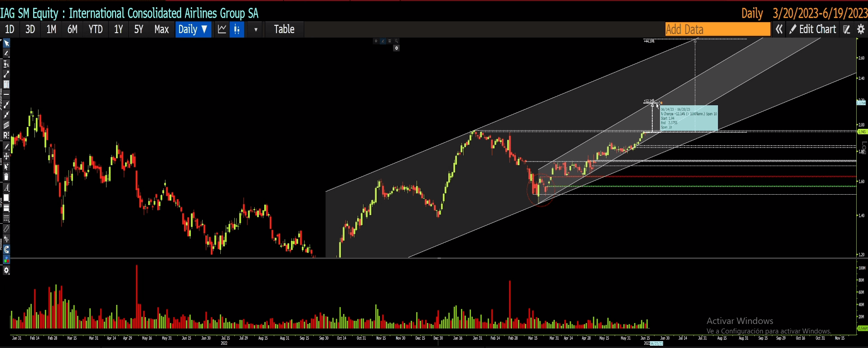Open the annotate chart pencil icon
Screen dimensions: 868x348
[847, 29]
